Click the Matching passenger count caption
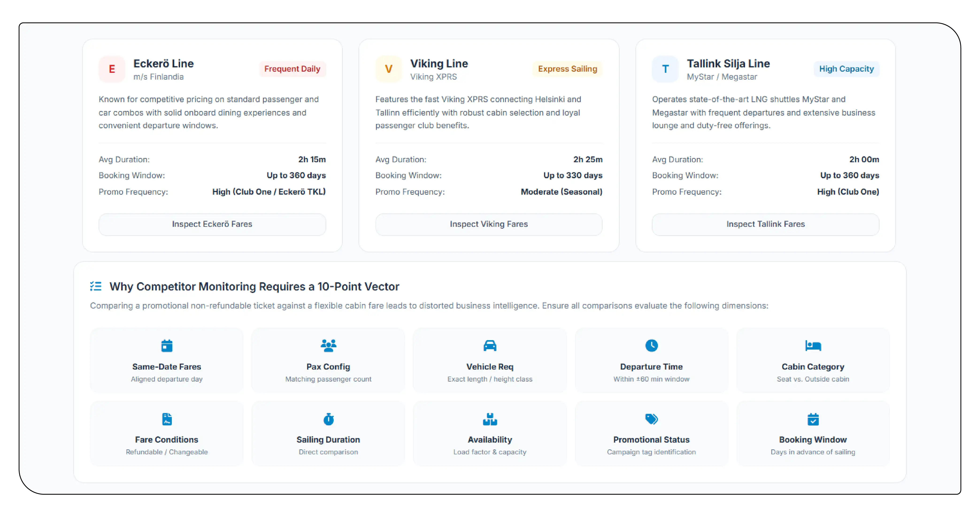 pyautogui.click(x=328, y=379)
